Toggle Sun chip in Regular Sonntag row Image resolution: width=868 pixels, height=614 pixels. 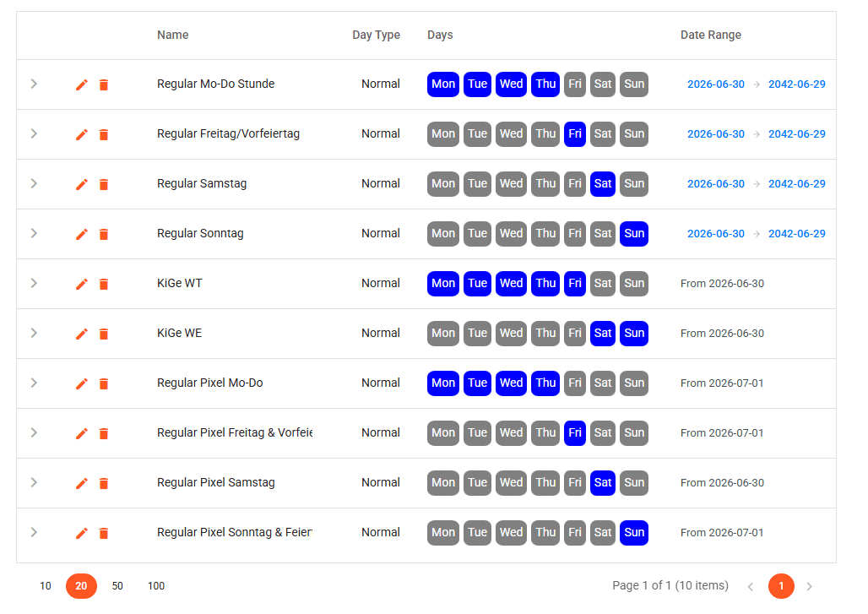coord(634,234)
